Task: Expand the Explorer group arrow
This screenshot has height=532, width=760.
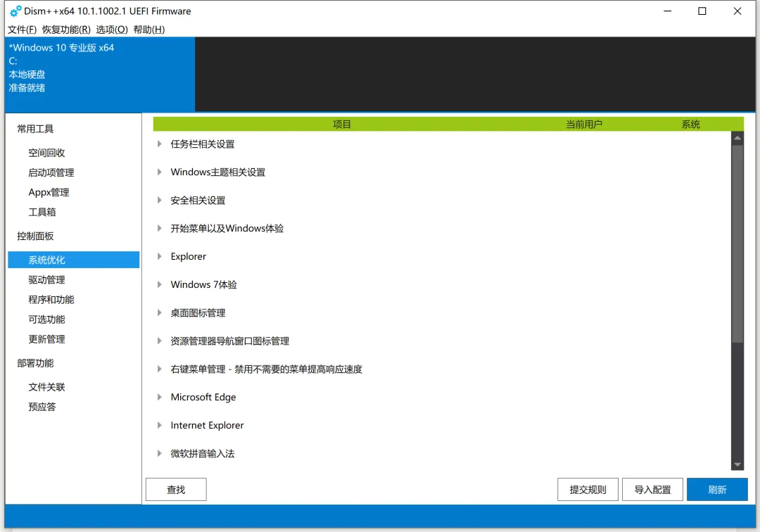Action: click(159, 256)
